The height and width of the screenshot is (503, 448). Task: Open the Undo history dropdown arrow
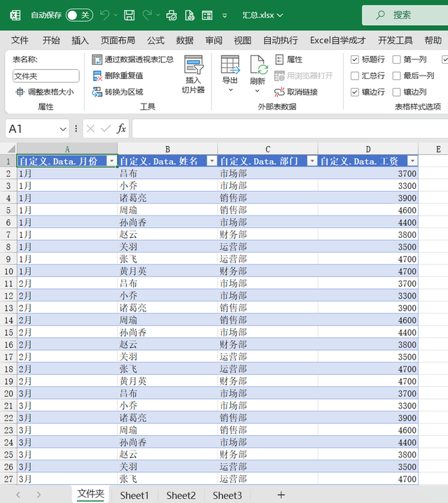(115, 15)
